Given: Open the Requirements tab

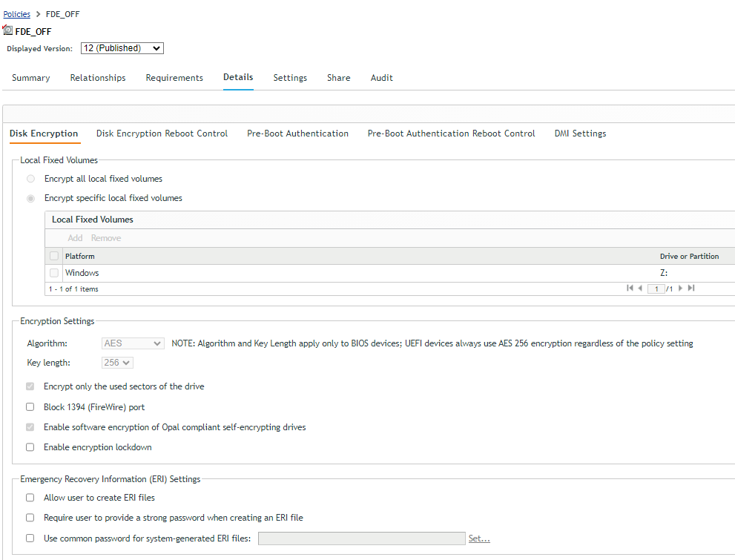Looking at the screenshot, I should [x=174, y=78].
